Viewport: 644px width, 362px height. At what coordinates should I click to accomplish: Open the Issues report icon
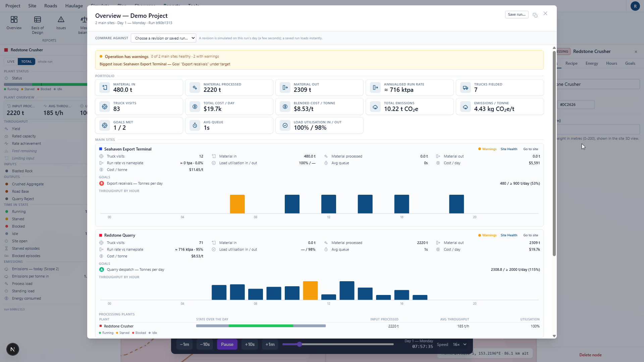[x=61, y=23]
